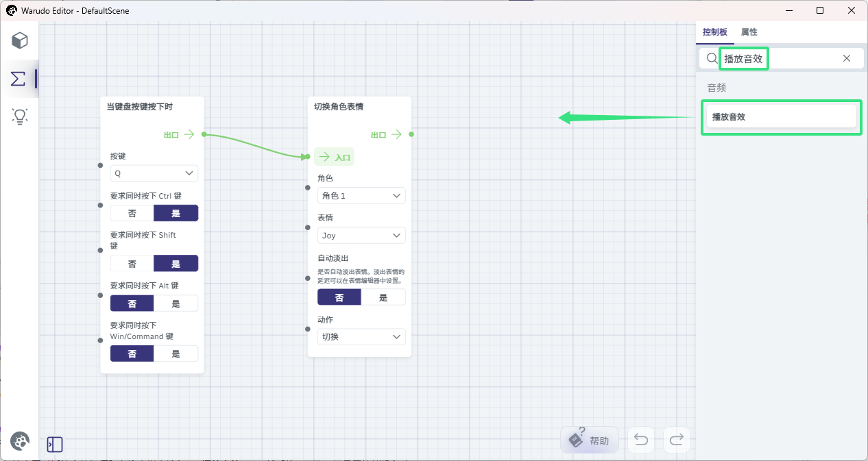
Task: Toggle the sidebar collapse panel icon
Action: click(x=55, y=445)
